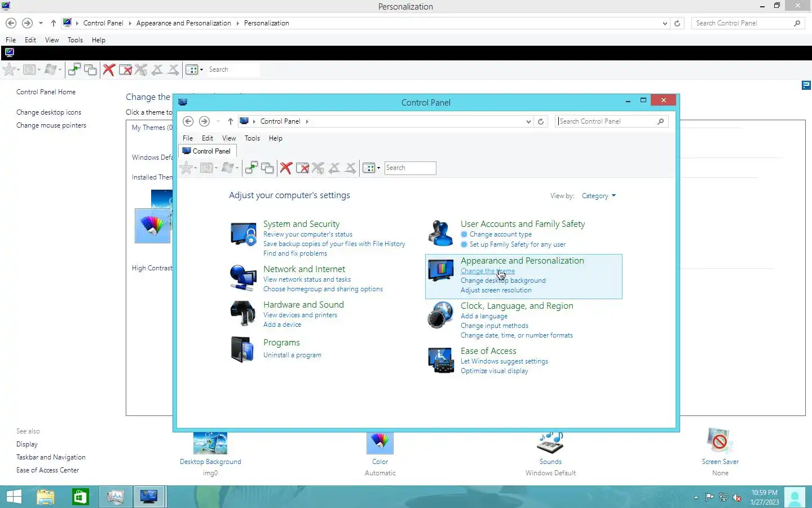Open Network and Internet category icon

pyautogui.click(x=244, y=278)
